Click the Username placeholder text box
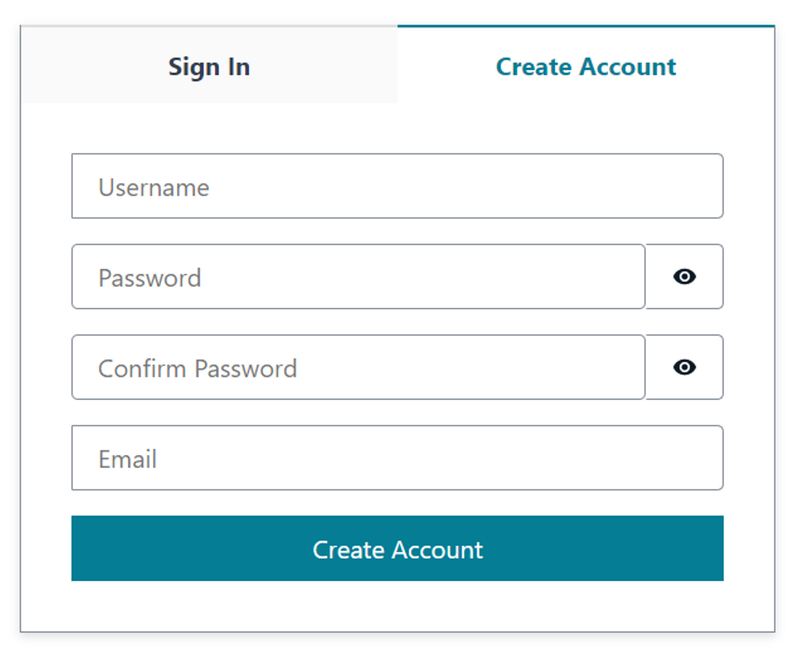The image size is (811, 672). point(397,186)
